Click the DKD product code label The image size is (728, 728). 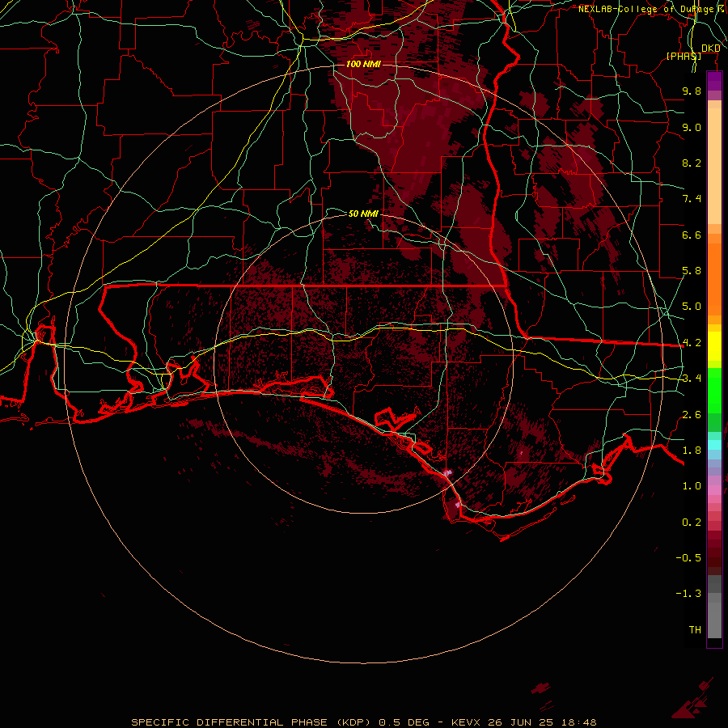tap(710, 49)
